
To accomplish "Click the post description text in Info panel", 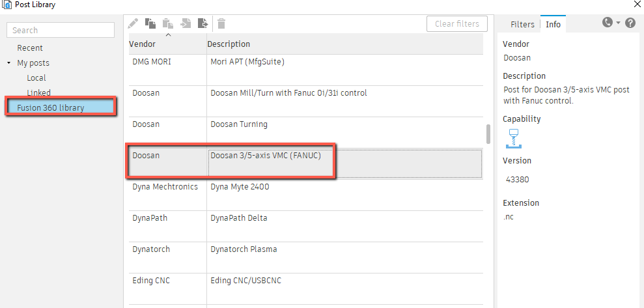I will (567, 95).
